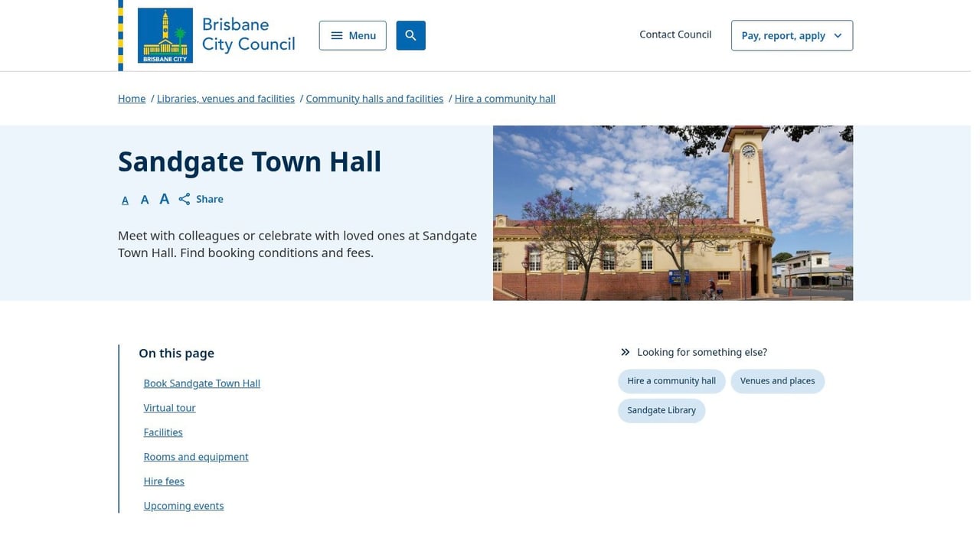
Task: Open Community halls and facilities breadcrumb
Action: [x=374, y=99]
